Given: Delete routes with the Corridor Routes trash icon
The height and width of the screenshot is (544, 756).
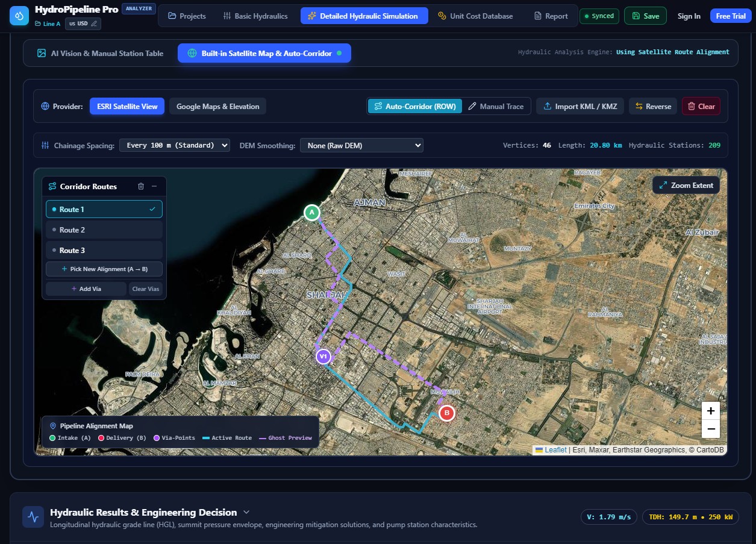Looking at the screenshot, I should (x=141, y=187).
